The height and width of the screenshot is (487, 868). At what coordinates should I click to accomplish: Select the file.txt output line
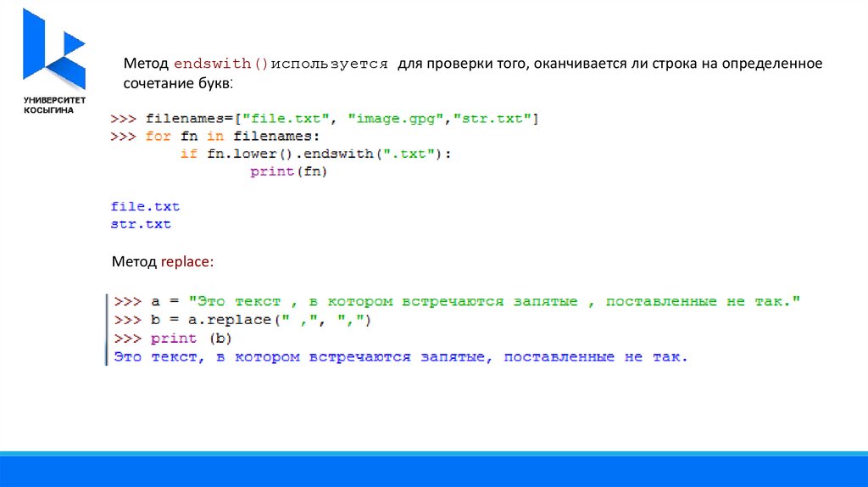145,207
